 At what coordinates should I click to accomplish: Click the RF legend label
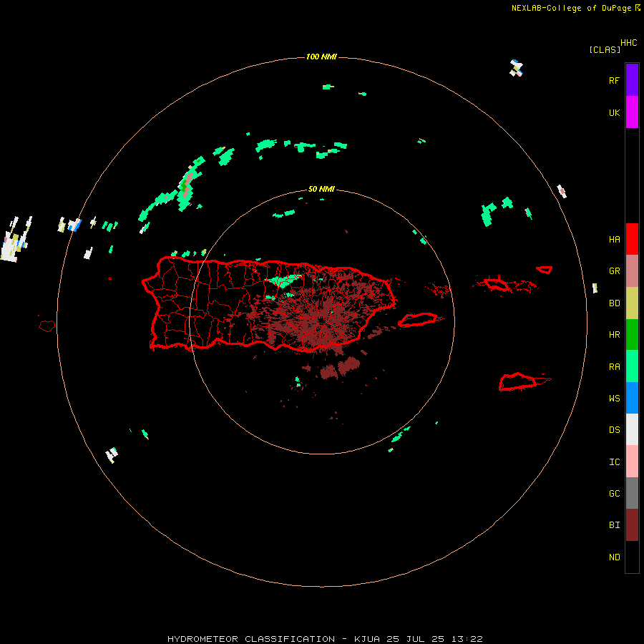(x=614, y=80)
